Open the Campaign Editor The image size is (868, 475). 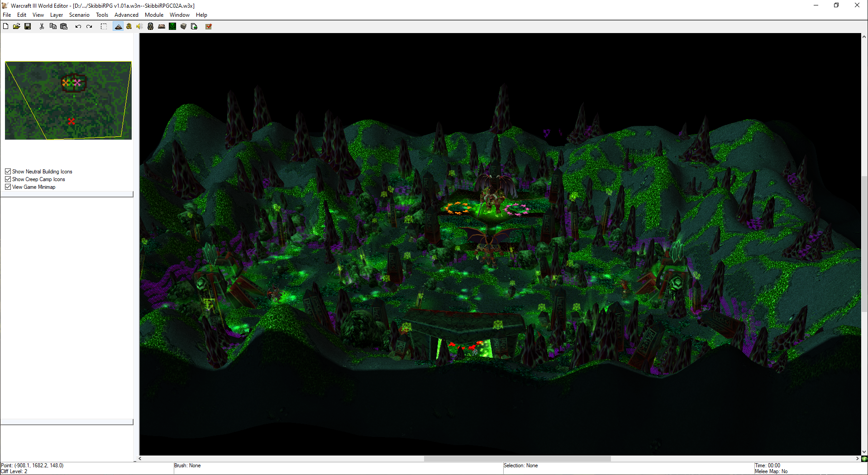[x=162, y=26]
